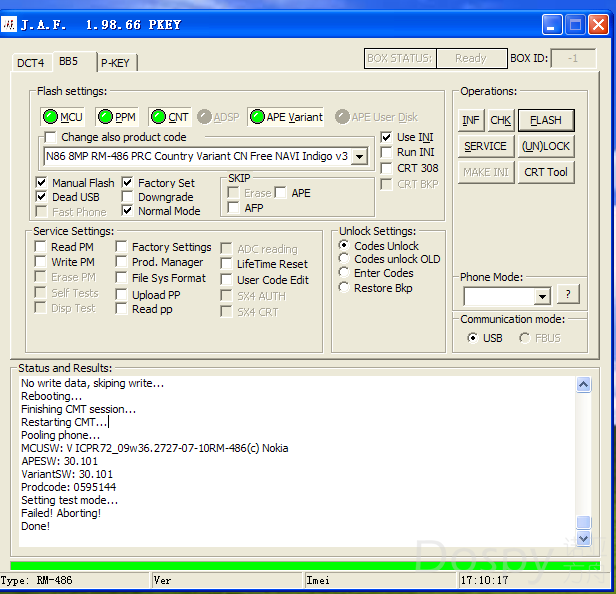This screenshot has height=594, width=616.
Task: Toggle the MCU flash file button
Action: point(62,117)
